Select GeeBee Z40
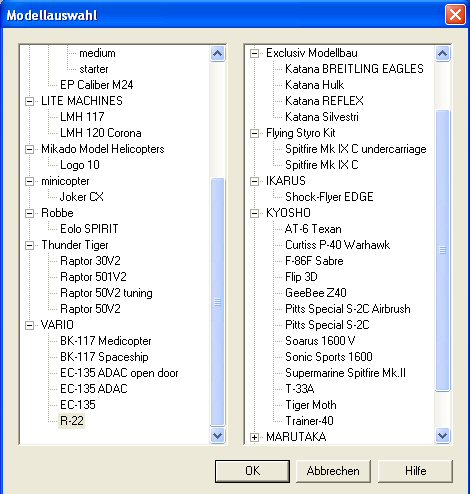 (x=316, y=293)
